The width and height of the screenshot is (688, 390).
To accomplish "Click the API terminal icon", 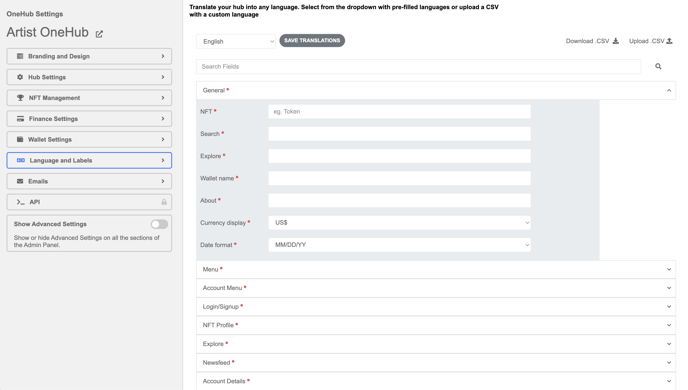I will tap(21, 202).
